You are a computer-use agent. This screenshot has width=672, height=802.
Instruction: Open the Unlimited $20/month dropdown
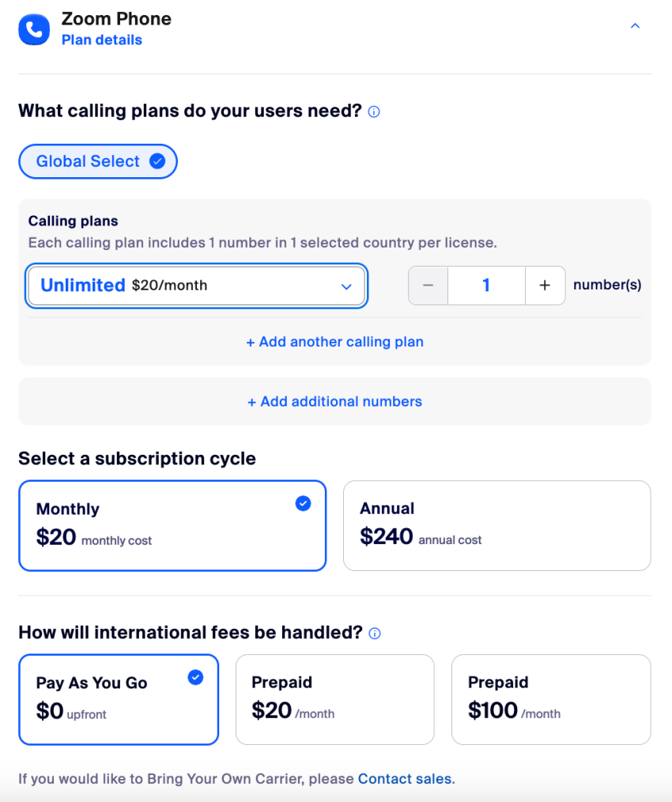point(196,286)
